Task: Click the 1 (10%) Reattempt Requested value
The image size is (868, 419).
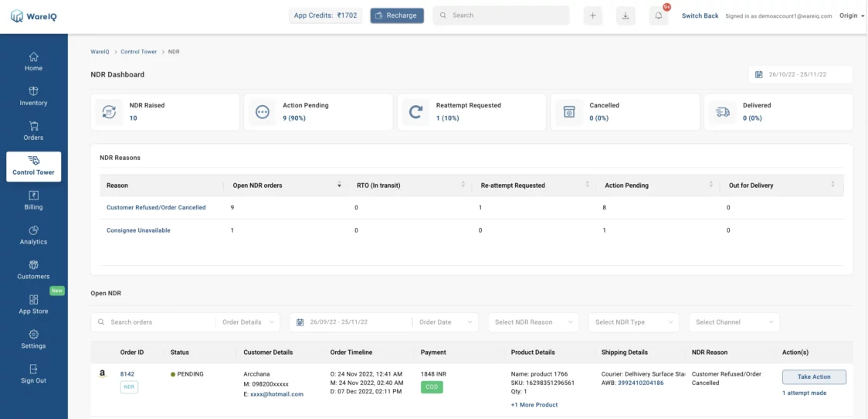Action: tap(447, 118)
